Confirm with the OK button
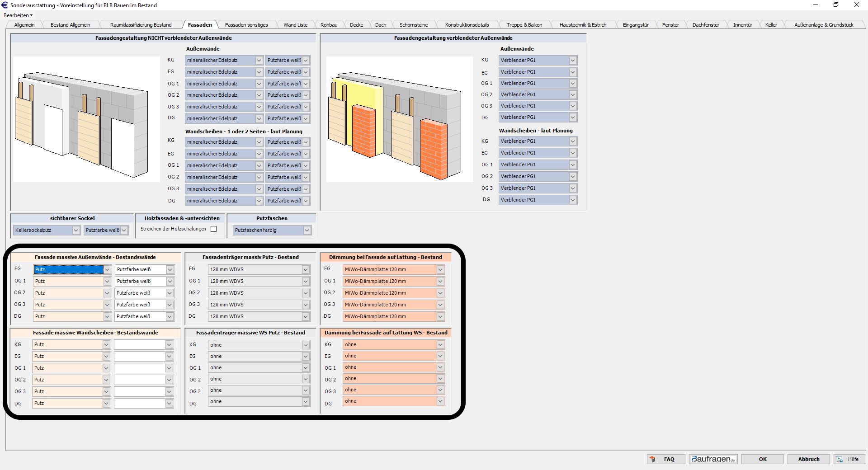This screenshot has height=470, width=868. [x=763, y=459]
